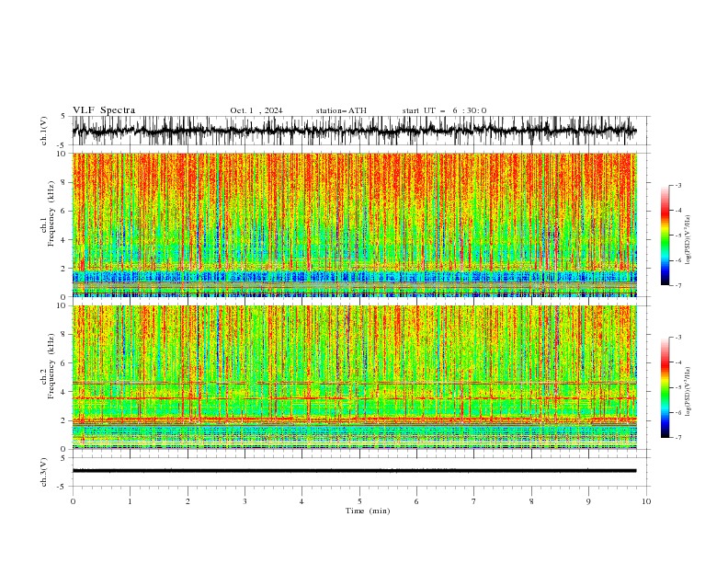728x563 pixels.
Task: Click the "4" tick label on time axis
Action: (301, 501)
